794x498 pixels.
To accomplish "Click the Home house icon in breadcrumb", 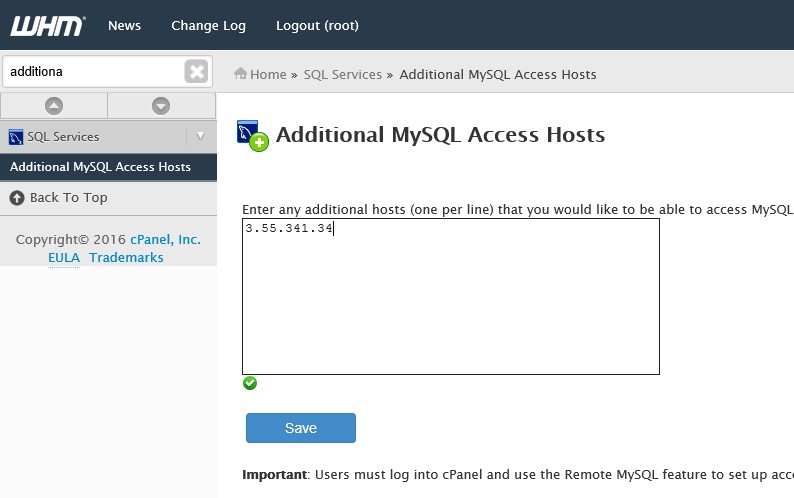I will [x=241, y=73].
